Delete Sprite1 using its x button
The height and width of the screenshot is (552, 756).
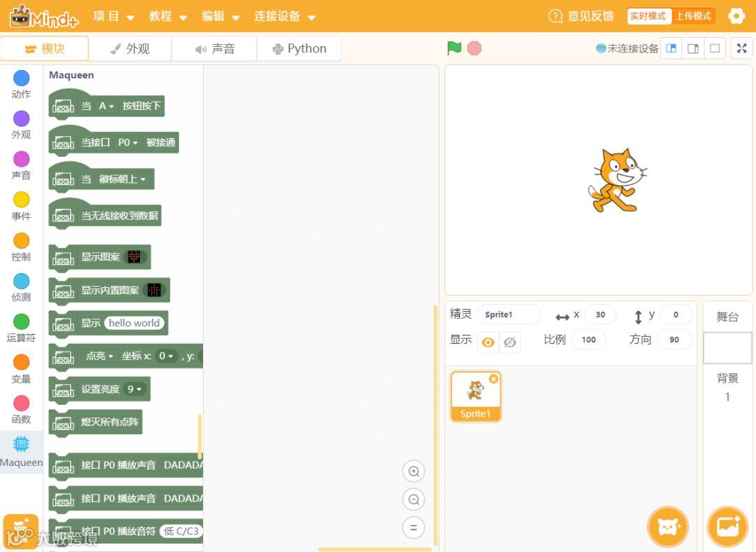coord(493,379)
